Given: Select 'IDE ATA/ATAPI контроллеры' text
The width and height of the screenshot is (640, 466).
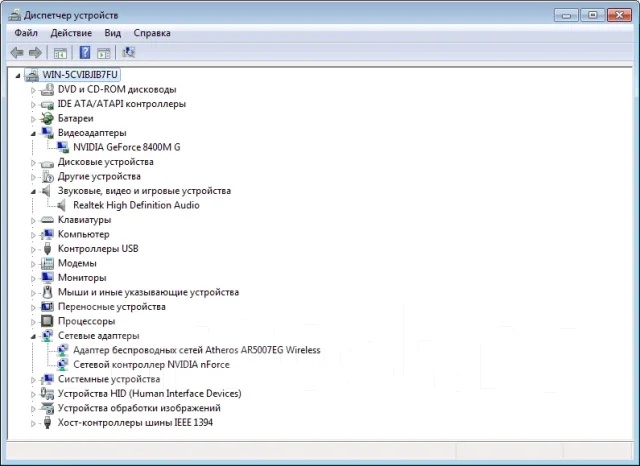Looking at the screenshot, I should pyautogui.click(x=122, y=104).
